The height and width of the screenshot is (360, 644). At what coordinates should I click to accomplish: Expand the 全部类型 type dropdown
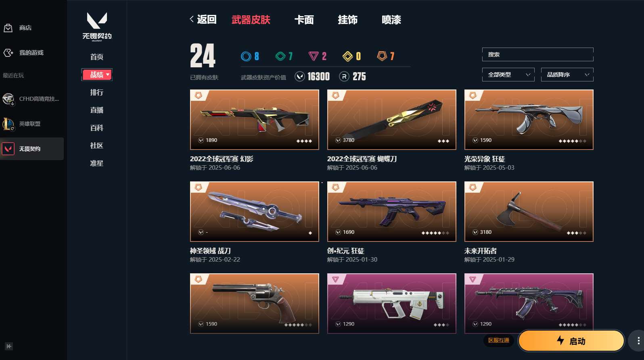(508, 75)
